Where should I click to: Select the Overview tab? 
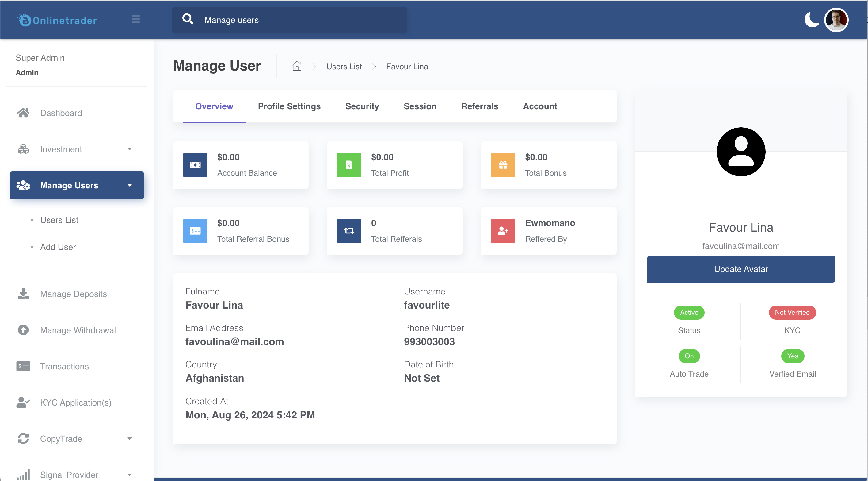coord(214,106)
